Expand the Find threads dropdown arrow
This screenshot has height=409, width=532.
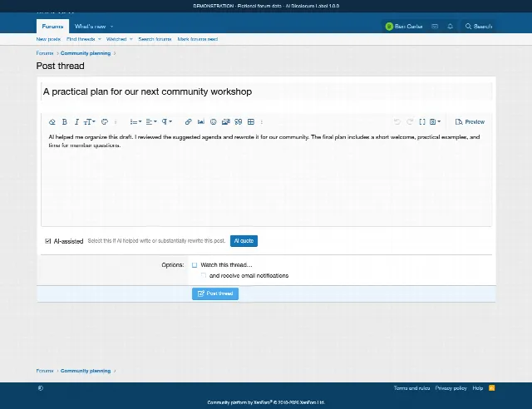100,39
